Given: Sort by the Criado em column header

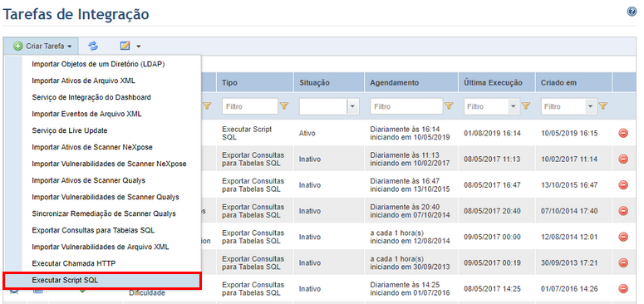Looking at the screenshot, I should tap(573, 82).
